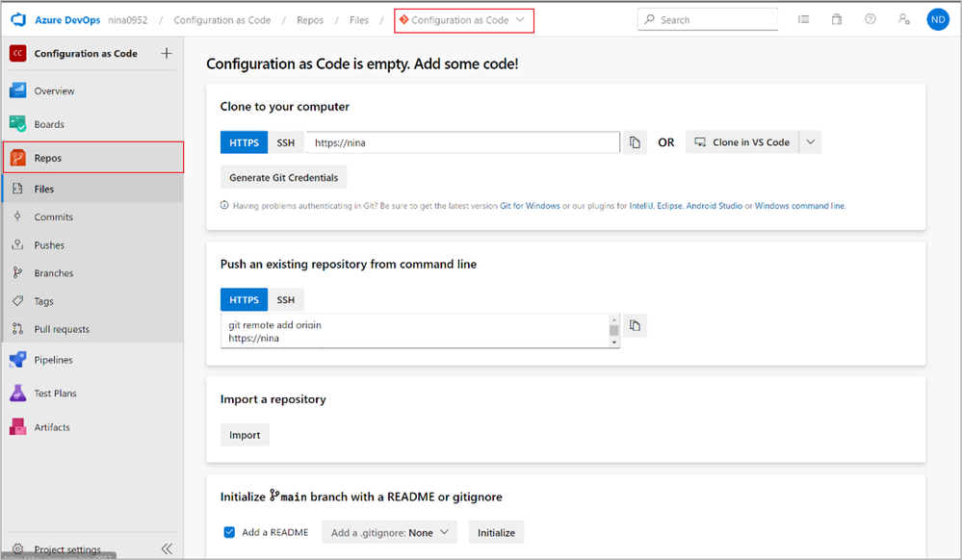Click the Azure DevOps logo icon
The height and width of the screenshot is (560, 962).
tap(18, 19)
